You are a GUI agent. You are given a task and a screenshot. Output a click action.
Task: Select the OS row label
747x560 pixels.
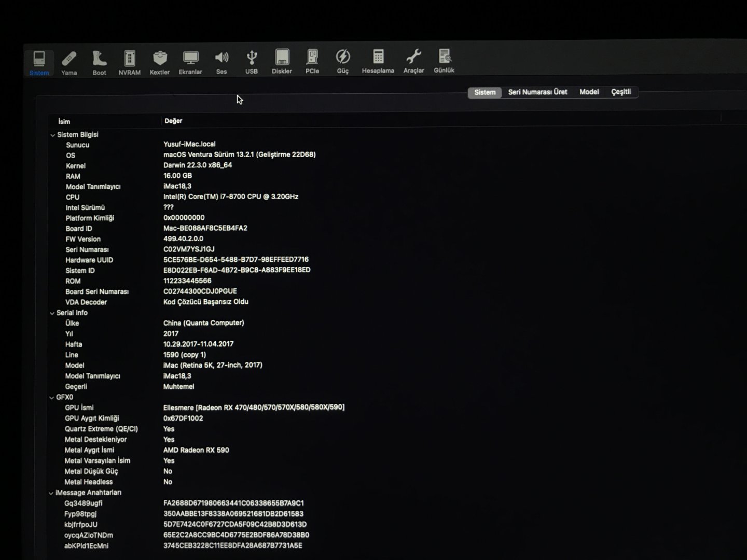tap(71, 156)
